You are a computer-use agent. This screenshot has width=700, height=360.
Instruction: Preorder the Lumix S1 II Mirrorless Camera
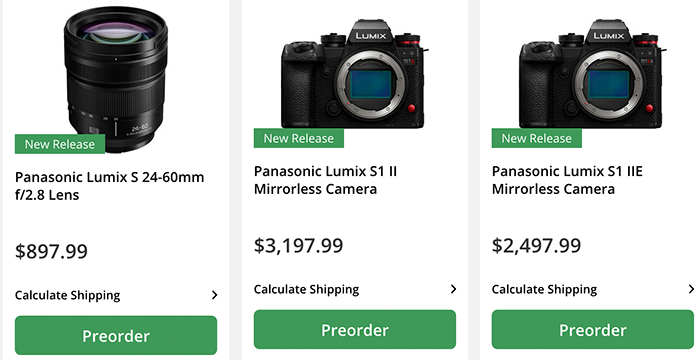point(355,330)
